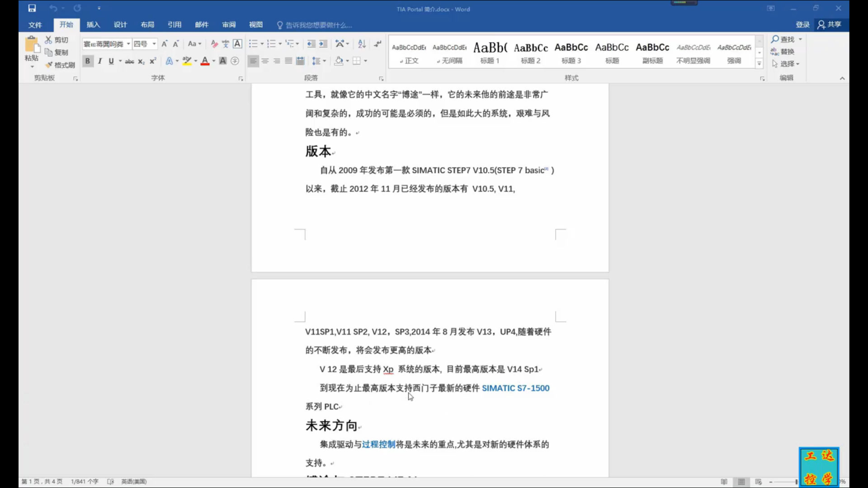Expand the bullet list dropdown arrow
Screen dimensions: 868x488
point(262,44)
